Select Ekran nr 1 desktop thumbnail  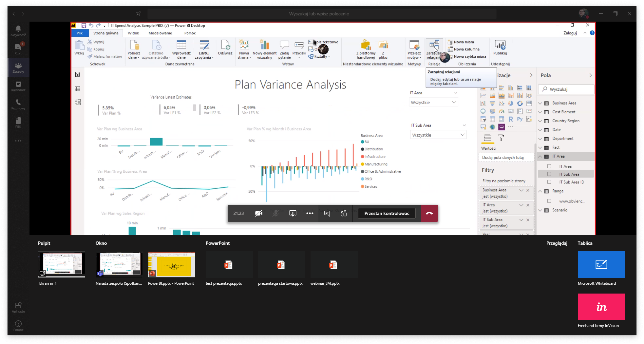click(62, 265)
